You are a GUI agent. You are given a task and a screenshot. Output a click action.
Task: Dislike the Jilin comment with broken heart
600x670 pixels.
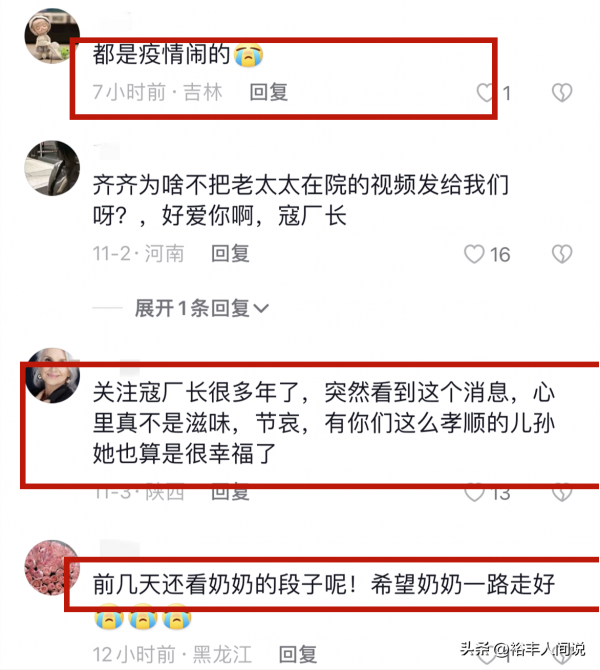click(x=562, y=93)
